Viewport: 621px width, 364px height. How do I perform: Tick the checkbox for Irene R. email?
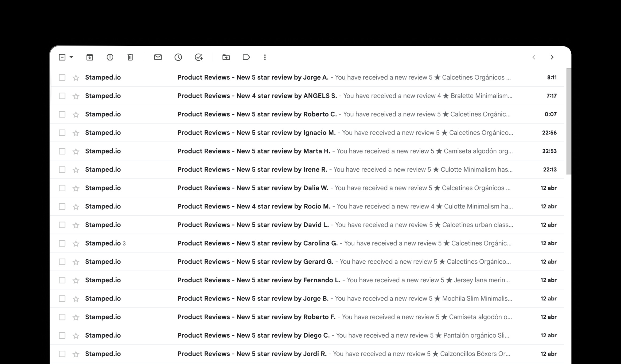[x=62, y=169]
